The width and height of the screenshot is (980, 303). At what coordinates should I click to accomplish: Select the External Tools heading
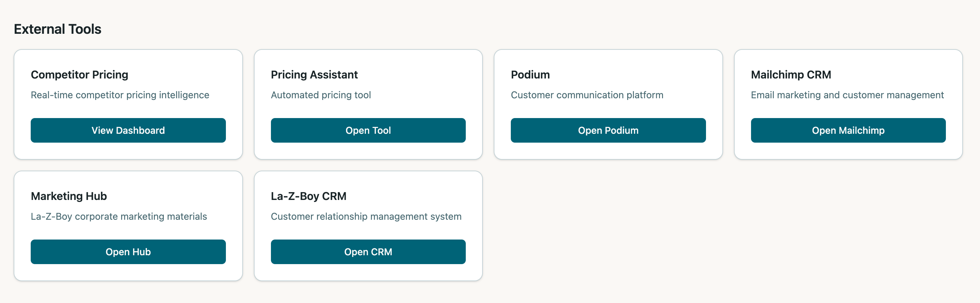pos(57,29)
